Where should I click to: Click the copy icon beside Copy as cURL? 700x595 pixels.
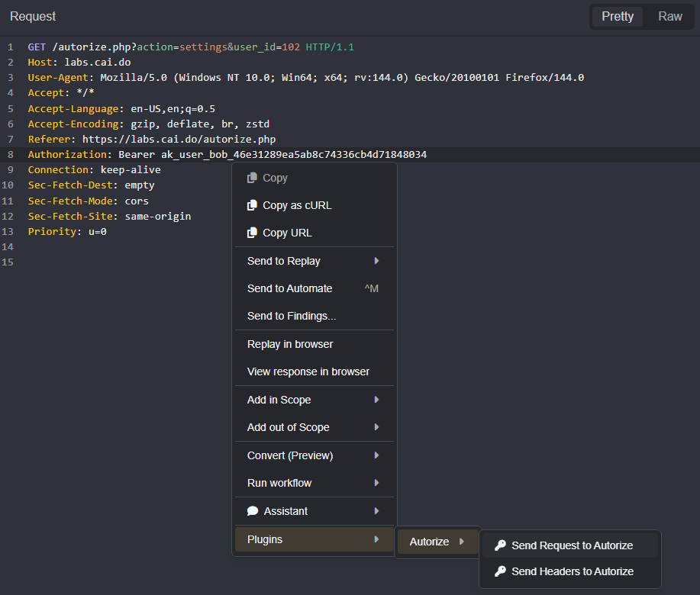pos(252,205)
